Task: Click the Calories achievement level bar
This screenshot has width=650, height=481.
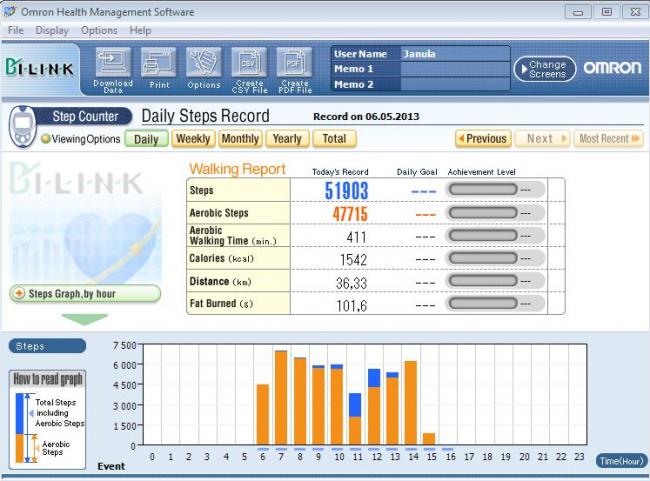Action: [483, 259]
